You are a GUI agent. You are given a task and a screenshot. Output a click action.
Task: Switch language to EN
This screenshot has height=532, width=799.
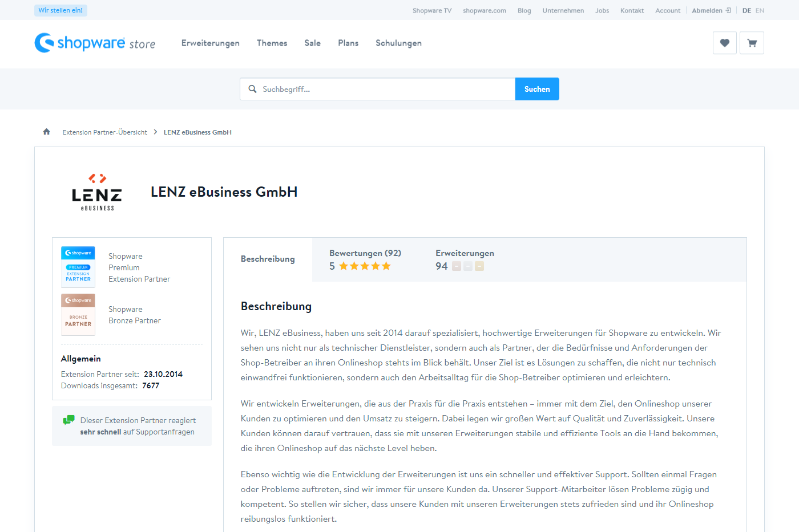click(760, 10)
